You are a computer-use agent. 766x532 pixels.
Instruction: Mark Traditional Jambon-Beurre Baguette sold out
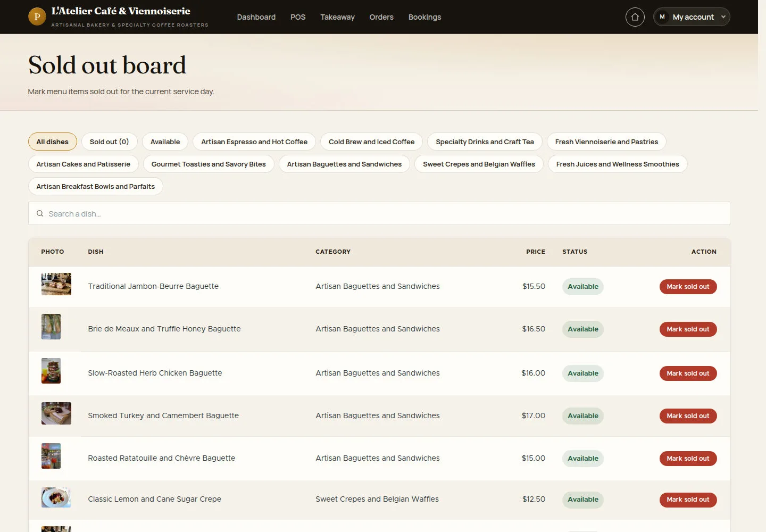click(x=688, y=287)
